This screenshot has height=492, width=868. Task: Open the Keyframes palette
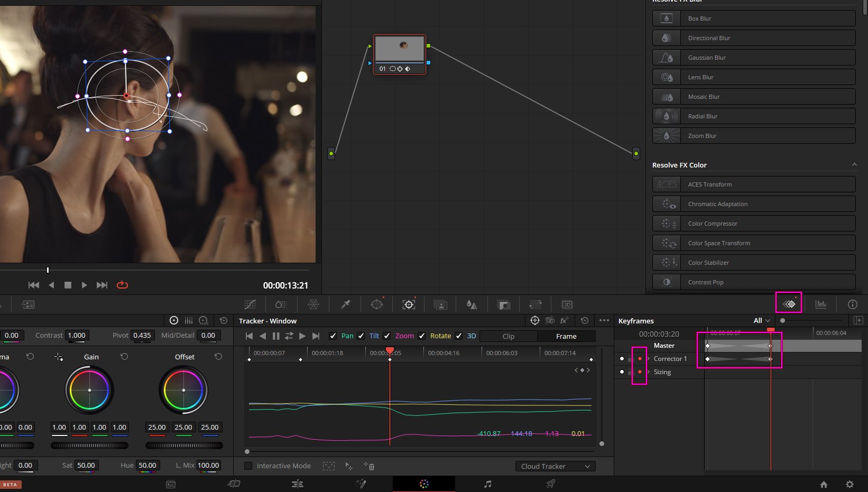[x=789, y=304]
